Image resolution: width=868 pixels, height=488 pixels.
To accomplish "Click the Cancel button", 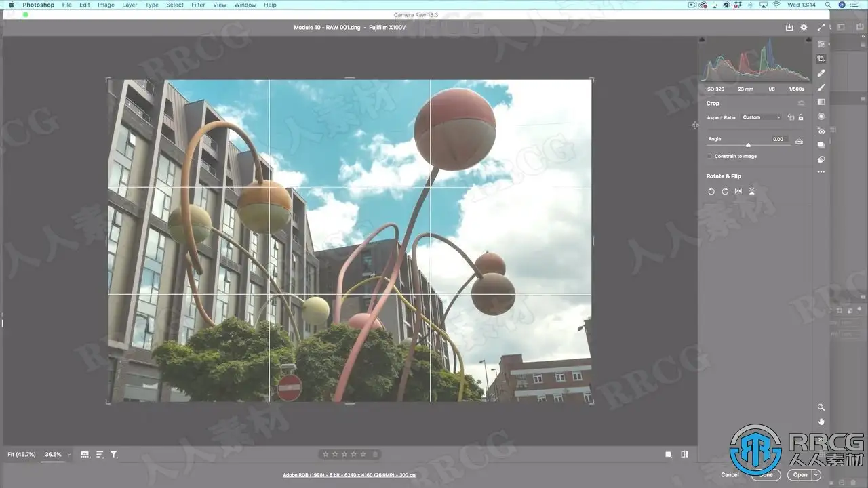I will [730, 474].
